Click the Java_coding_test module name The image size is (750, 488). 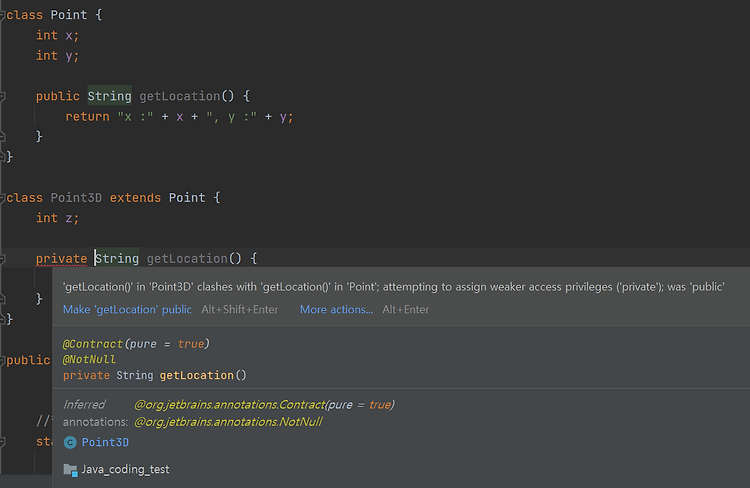[x=125, y=469]
